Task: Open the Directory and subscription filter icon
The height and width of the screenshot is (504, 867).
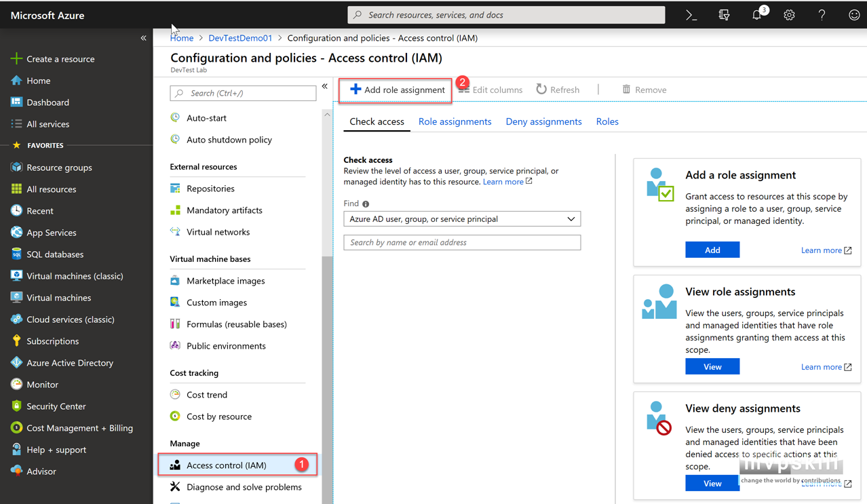Action: tap(724, 15)
